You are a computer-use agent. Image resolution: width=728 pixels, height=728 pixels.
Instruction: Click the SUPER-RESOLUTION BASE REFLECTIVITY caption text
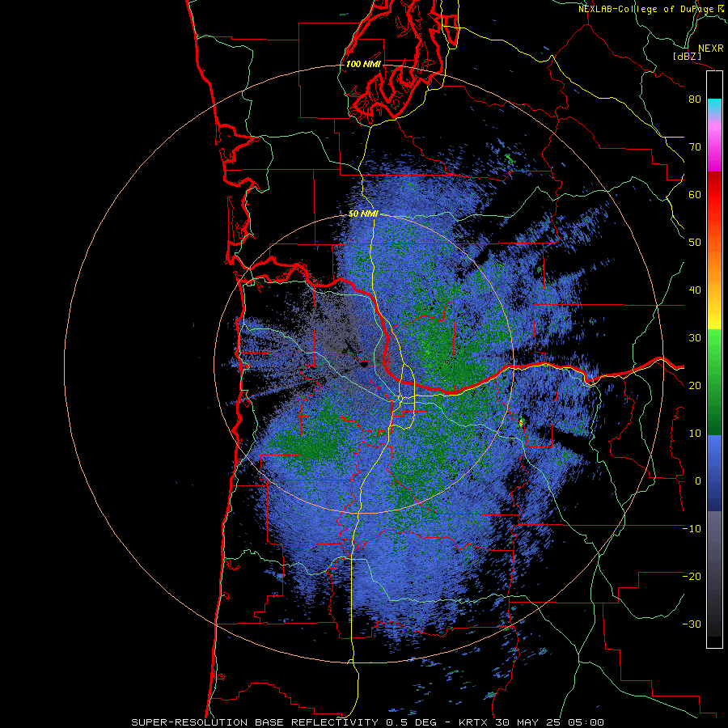point(255,722)
